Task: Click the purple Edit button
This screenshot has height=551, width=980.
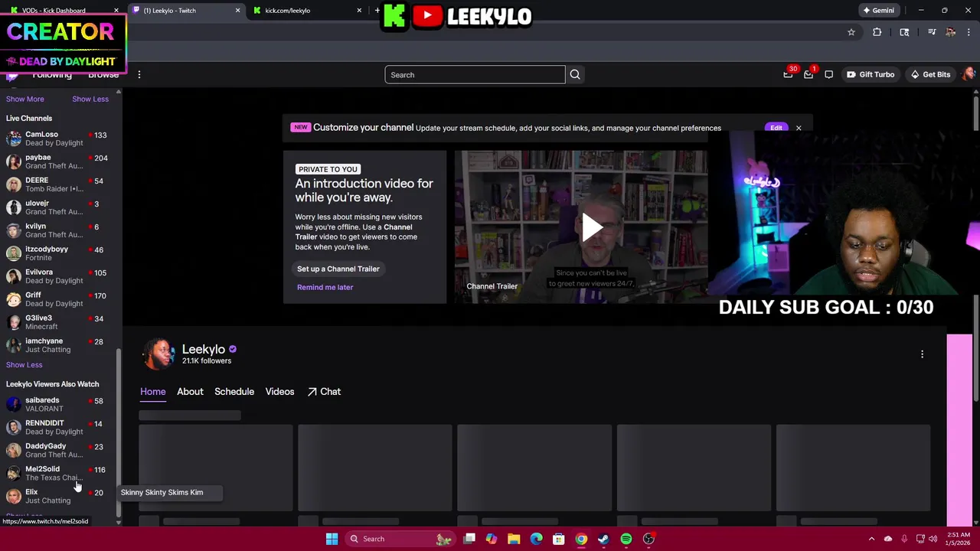Action: [776, 128]
